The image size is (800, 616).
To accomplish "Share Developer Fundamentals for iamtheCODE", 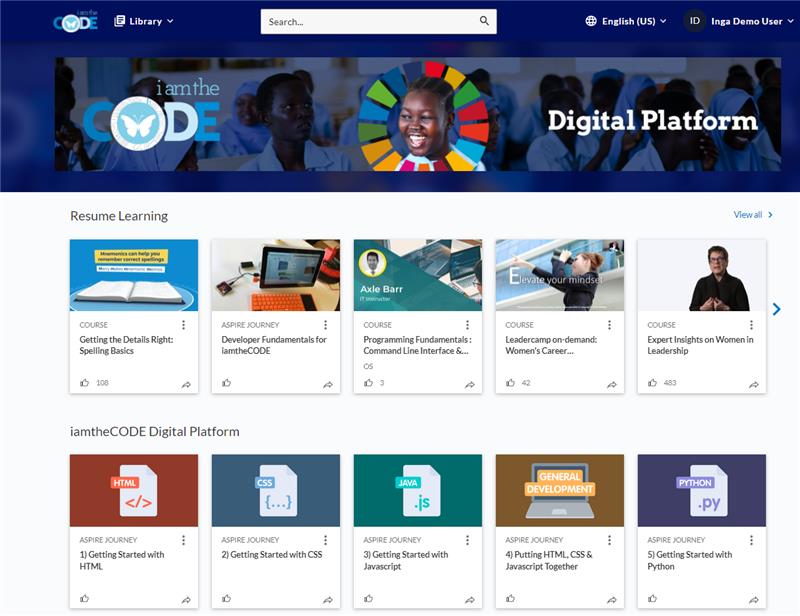I will pyautogui.click(x=328, y=384).
